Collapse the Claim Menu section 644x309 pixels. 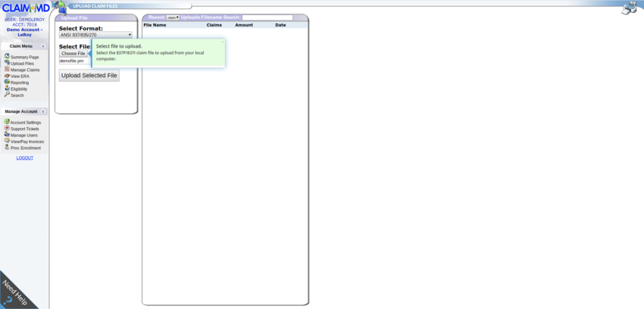coord(43,46)
